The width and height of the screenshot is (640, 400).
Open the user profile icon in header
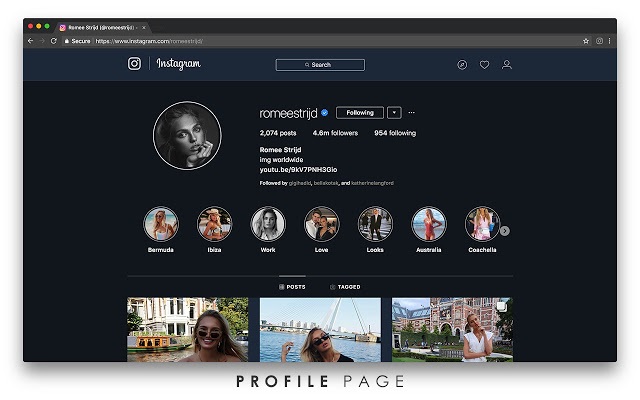(506, 65)
